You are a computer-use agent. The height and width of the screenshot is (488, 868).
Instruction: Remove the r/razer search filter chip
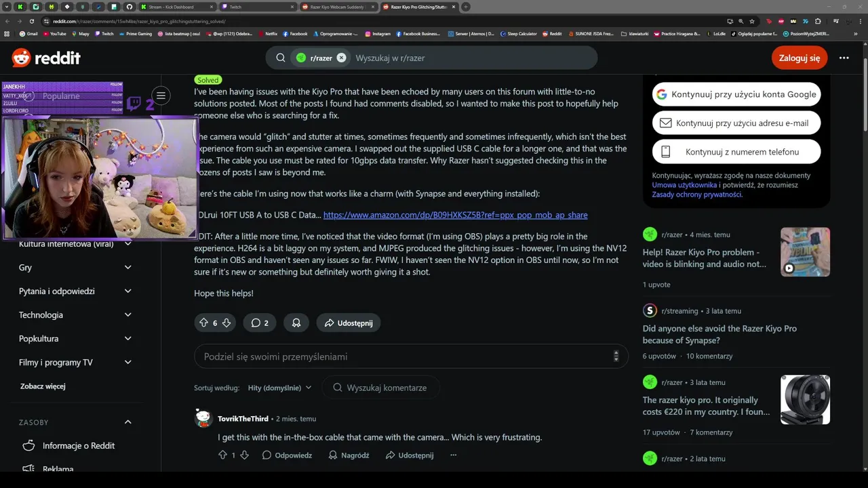pos(341,58)
